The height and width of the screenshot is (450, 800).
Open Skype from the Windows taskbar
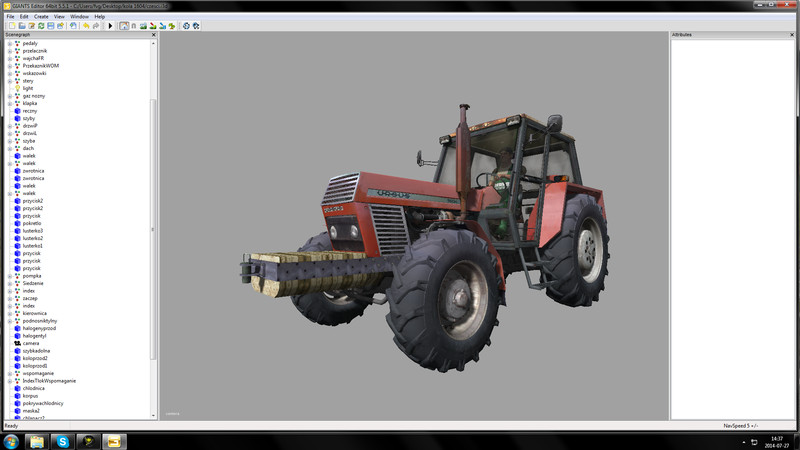point(62,440)
